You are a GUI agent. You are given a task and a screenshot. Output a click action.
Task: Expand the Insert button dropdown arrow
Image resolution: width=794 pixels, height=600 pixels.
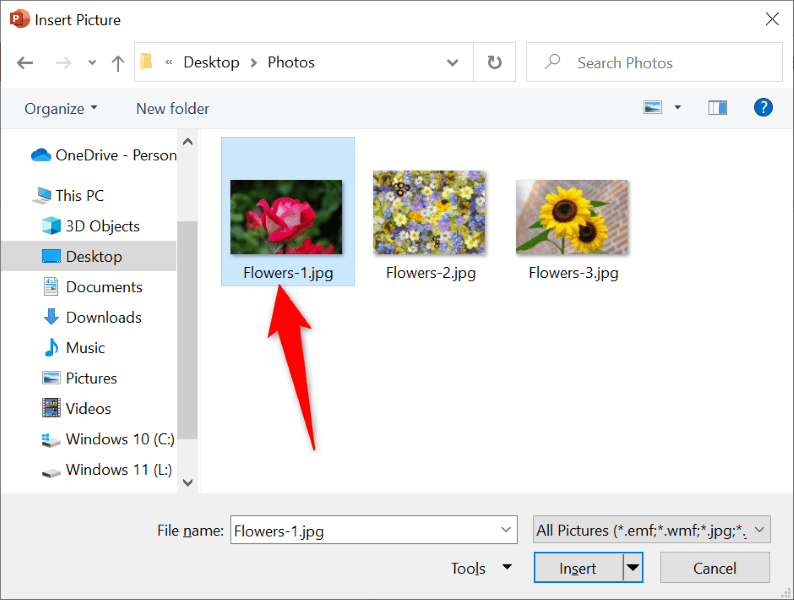click(632, 568)
